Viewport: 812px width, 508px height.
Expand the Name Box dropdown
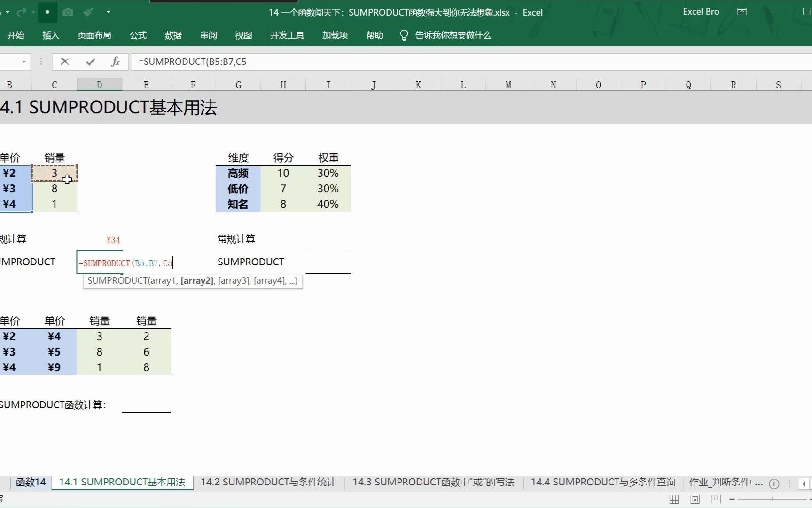(x=24, y=62)
